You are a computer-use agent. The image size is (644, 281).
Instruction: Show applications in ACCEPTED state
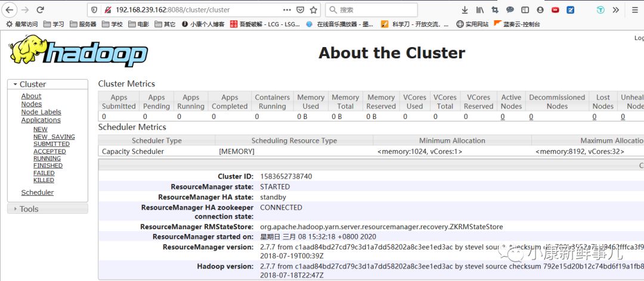(49, 151)
